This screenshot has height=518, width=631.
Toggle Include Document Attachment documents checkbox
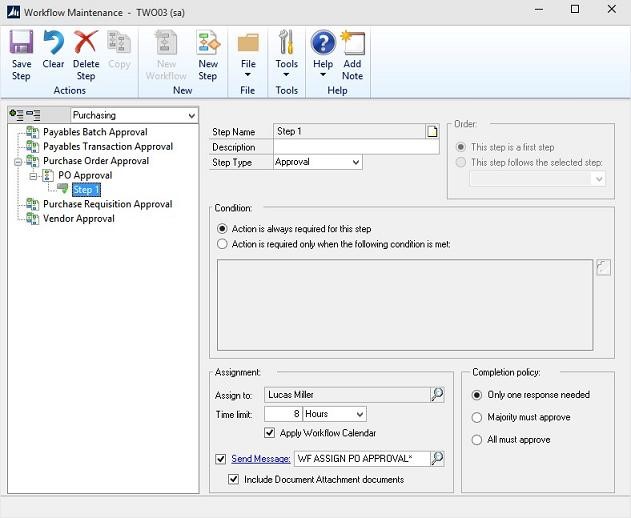pyautogui.click(x=233, y=479)
